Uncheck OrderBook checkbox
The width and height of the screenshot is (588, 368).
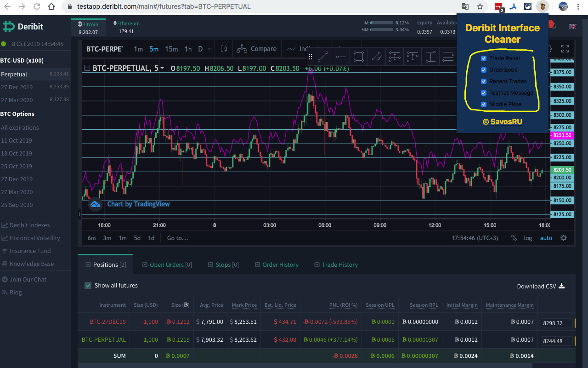[484, 70]
